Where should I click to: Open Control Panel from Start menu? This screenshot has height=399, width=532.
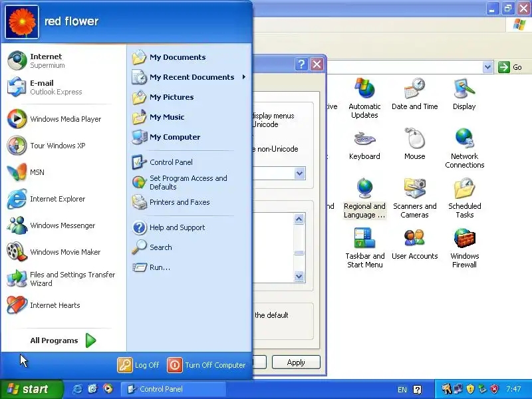(190, 162)
